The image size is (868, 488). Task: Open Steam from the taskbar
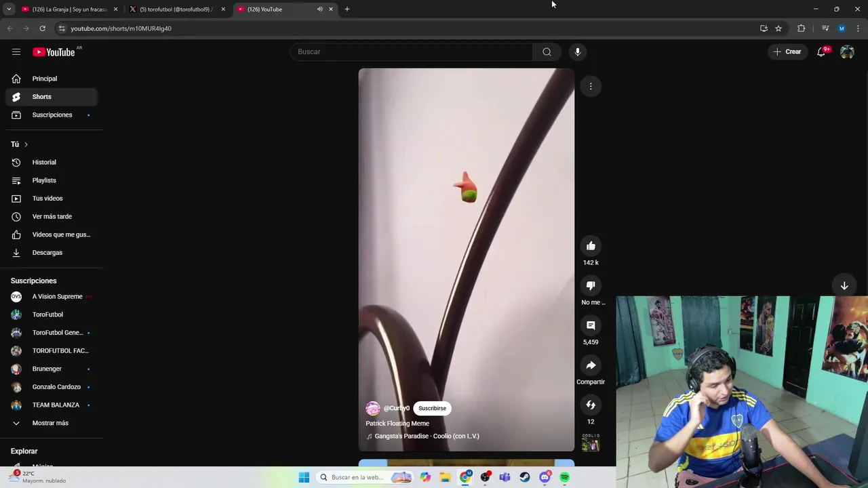[x=525, y=477]
